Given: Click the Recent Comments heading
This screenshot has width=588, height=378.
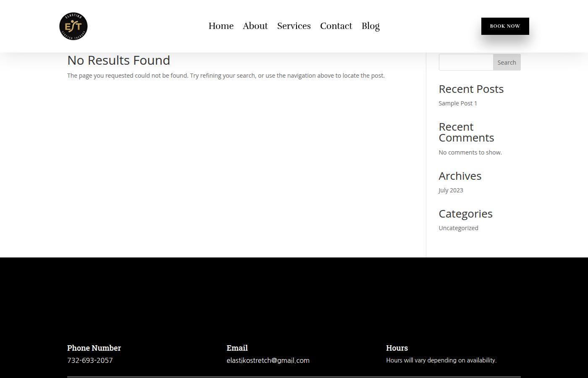Looking at the screenshot, I should 466,132.
